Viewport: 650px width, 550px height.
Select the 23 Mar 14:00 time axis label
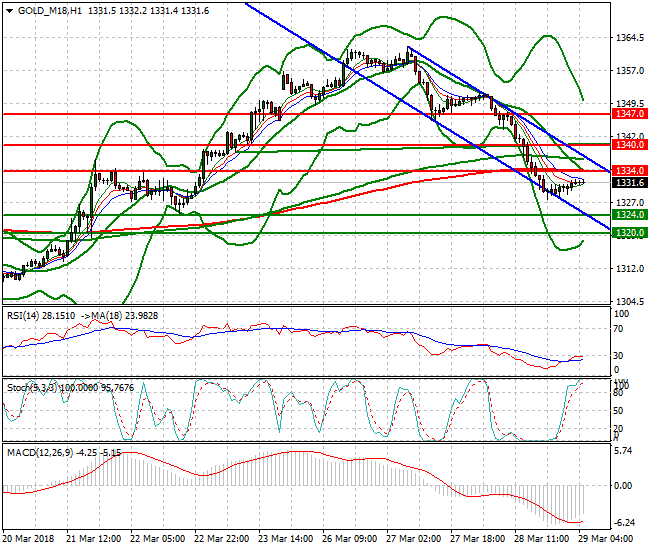tap(285, 538)
